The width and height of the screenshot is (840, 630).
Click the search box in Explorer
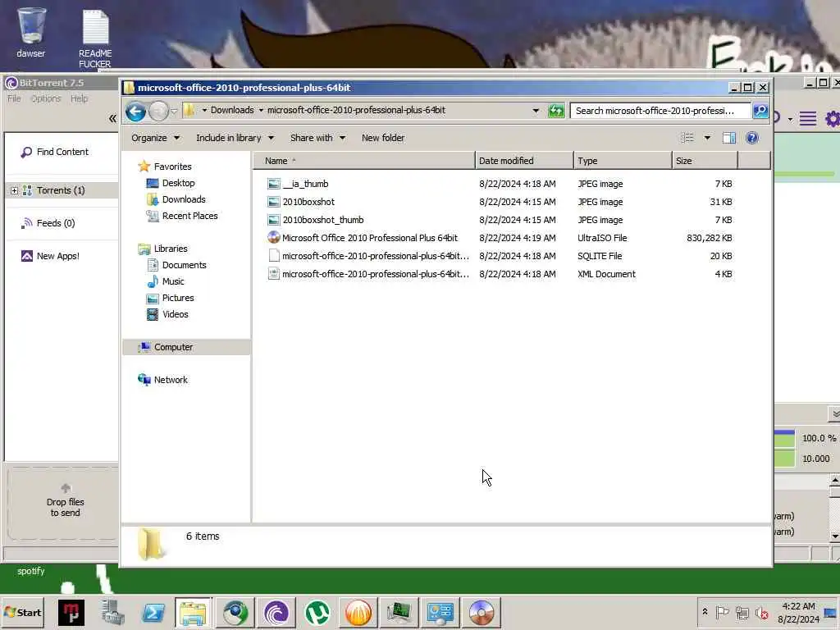660,111
